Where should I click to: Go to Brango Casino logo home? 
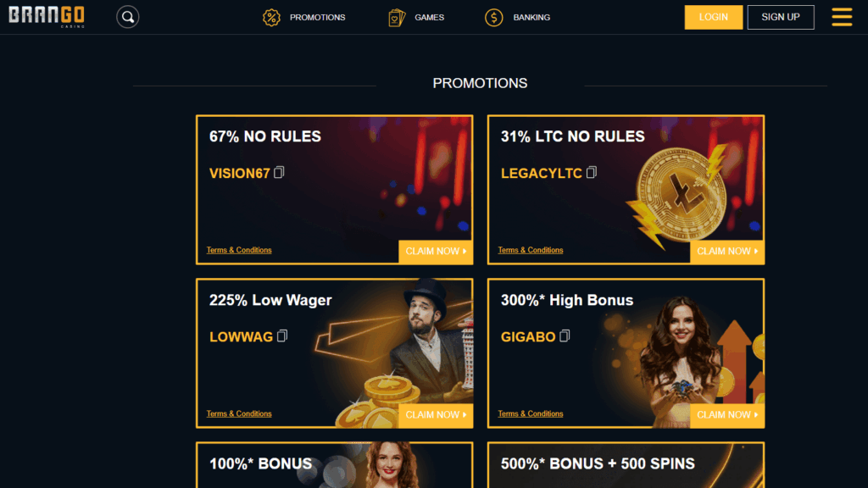pos(47,17)
